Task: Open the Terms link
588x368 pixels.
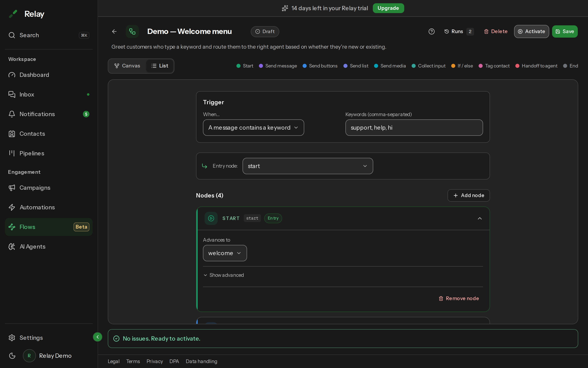Action: [133, 361]
